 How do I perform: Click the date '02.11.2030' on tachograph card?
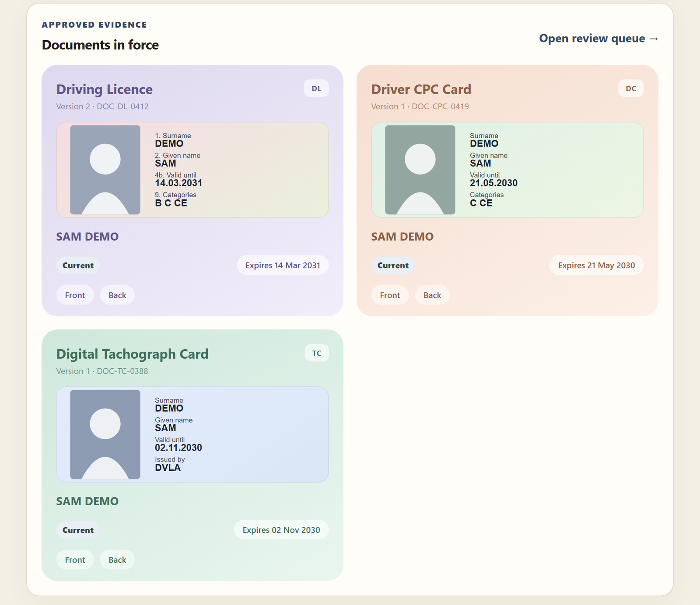pyautogui.click(x=178, y=448)
